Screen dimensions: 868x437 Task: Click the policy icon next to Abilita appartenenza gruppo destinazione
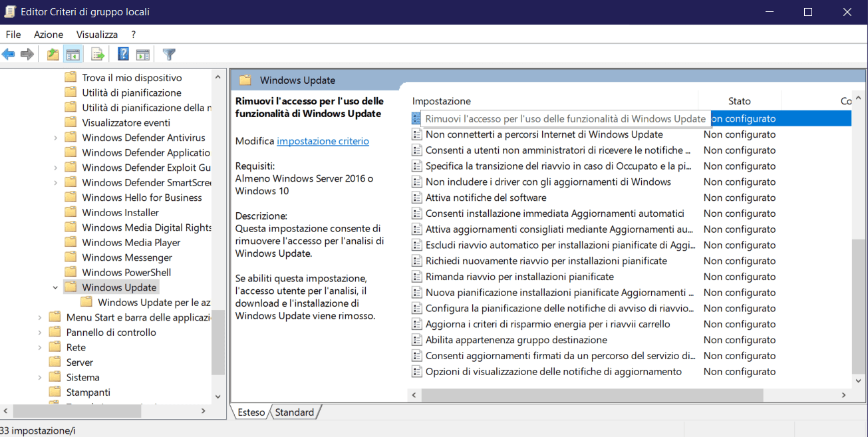(x=417, y=340)
